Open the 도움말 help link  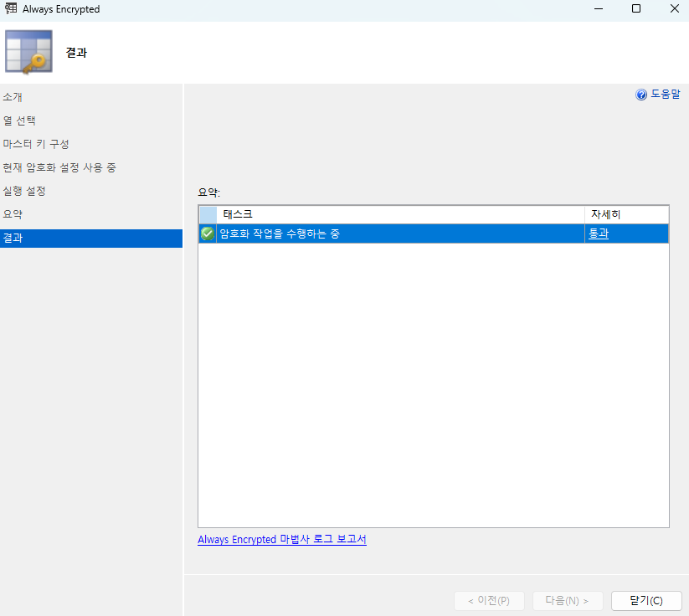tap(666, 94)
